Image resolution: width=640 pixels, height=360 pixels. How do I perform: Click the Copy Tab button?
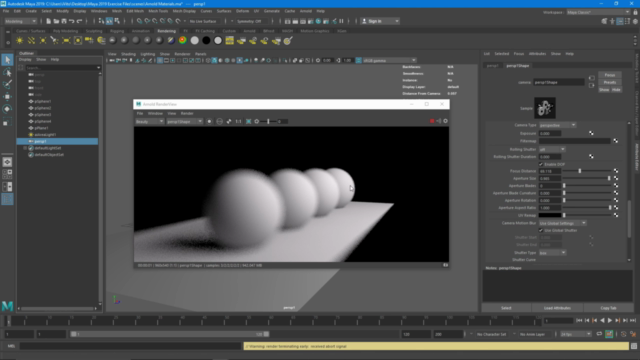tap(608, 308)
